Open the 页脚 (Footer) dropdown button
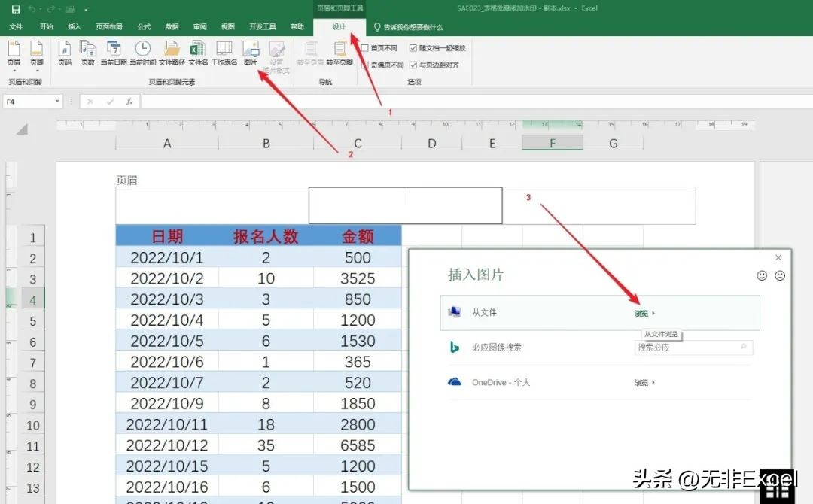Image resolution: width=813 pixels, height=504 pixels. [x=36, y=56]
